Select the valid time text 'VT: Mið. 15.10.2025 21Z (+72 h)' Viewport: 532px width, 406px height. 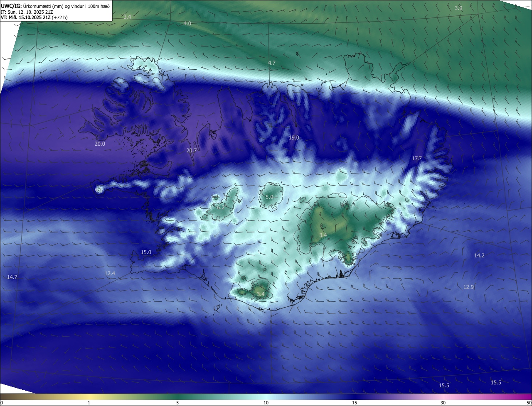point(34,17)
